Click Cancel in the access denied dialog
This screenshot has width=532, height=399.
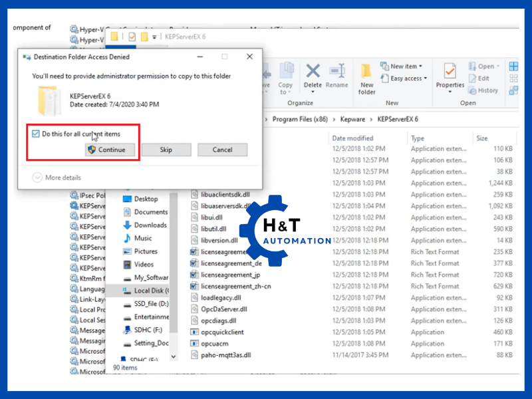[222, 150]
